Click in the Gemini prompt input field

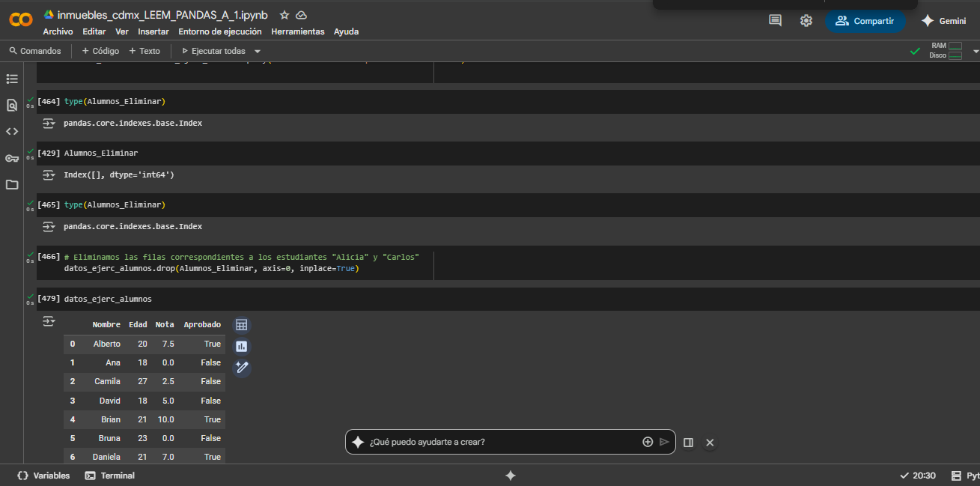coord(503,442)
